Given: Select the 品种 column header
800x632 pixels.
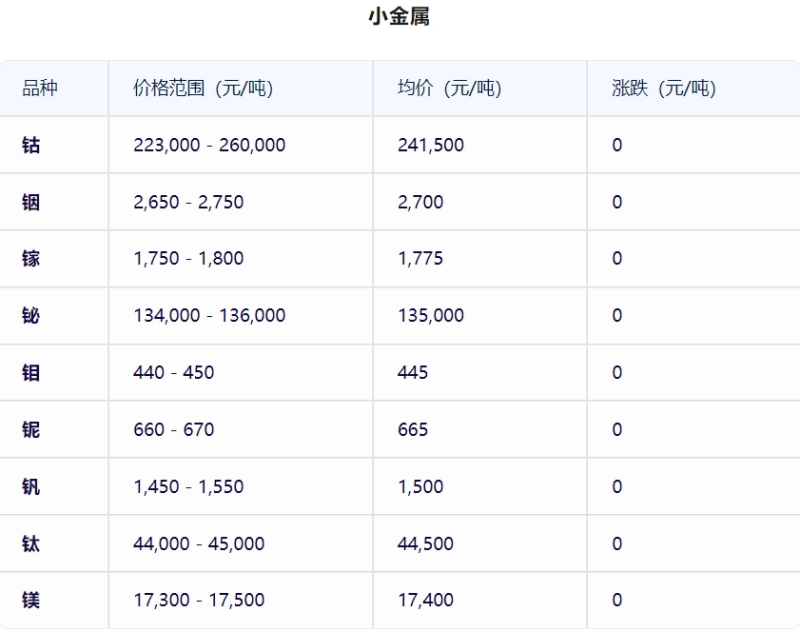Looking at the screenshot, I should coord(40,88).
